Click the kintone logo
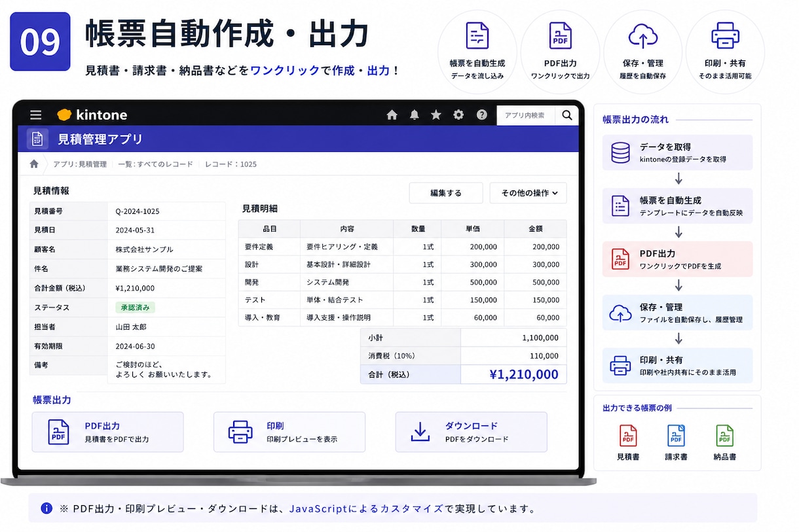 point(92,115)
